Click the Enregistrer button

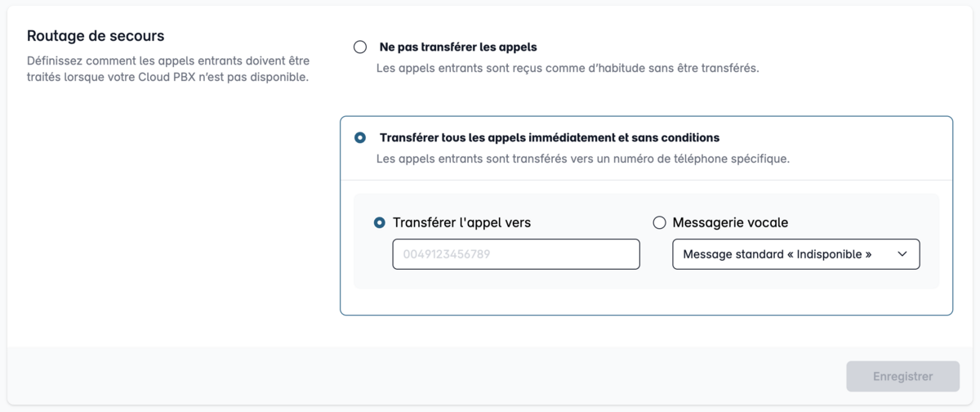click(903, 377)
